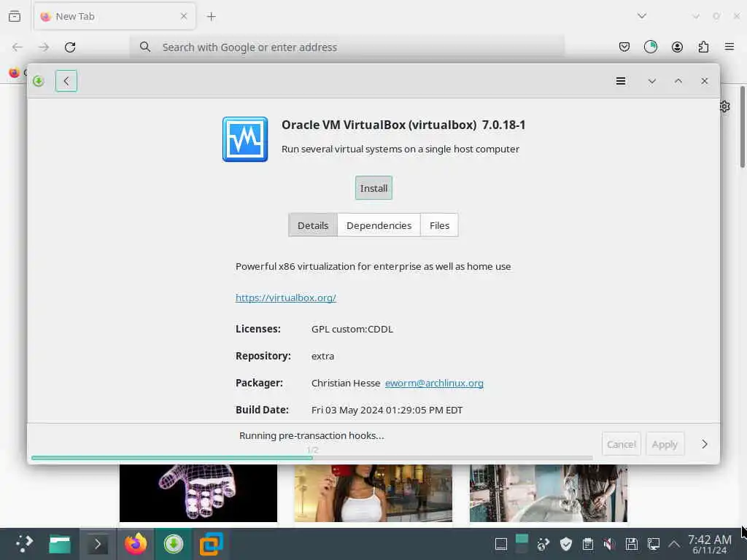The height and width of the screenshot is (560, 747).
Task: Click the Apply button
Action: pyautogui.click(x=665, y=444)
